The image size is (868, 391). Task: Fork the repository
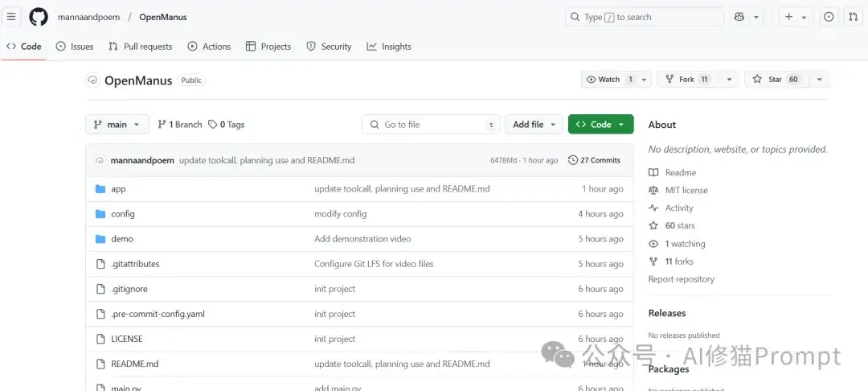tap(687, 79)
